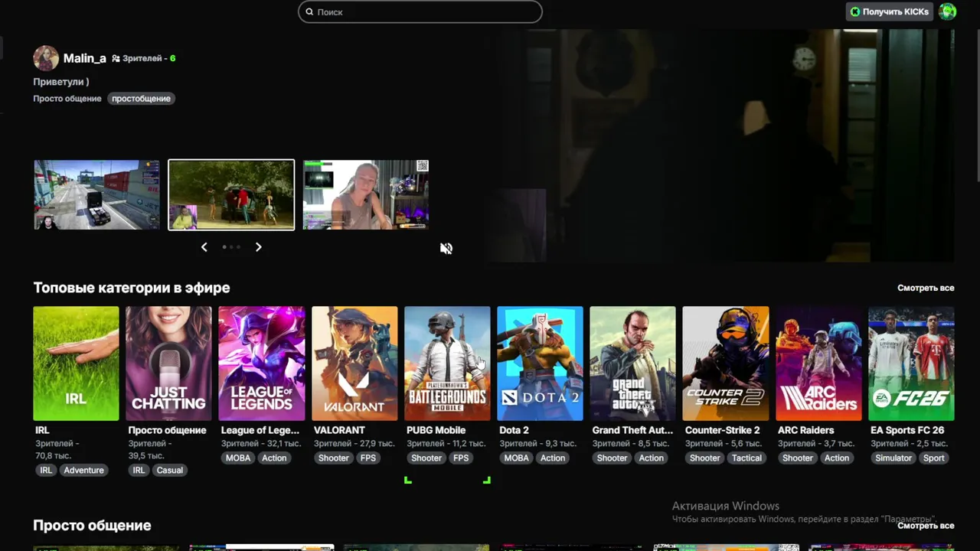Unmute the featured stream with the speaker icon

[x=446, y=249]
